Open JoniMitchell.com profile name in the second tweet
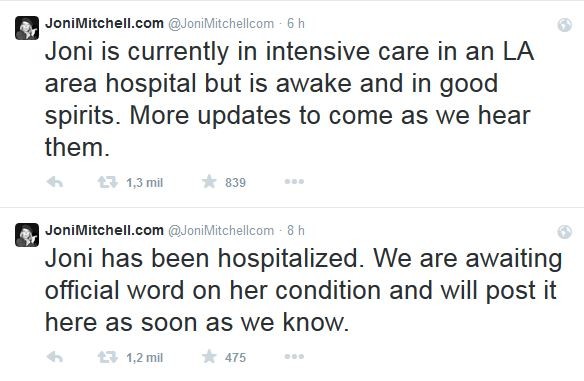 coord(104,230)
